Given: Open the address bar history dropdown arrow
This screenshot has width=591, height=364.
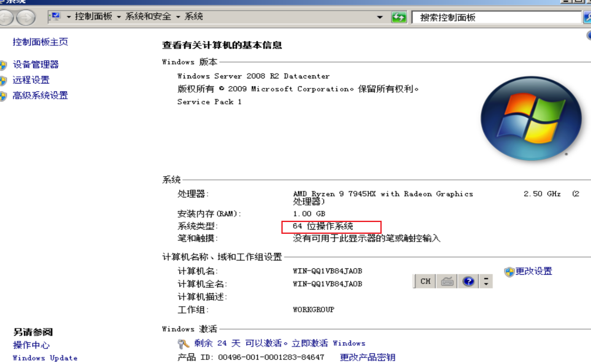Looking at the screenshot, I should click(x=380, y=17).
